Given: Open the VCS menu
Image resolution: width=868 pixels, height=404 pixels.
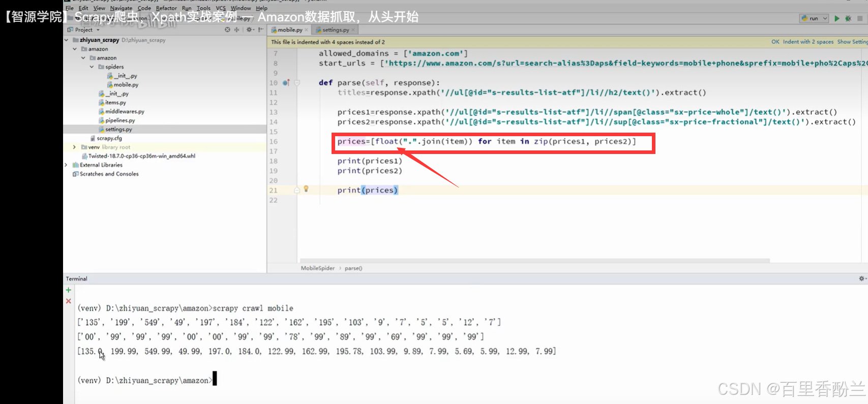Looking at the screenshot, I should pyautogui.click(x=221, y=8).
